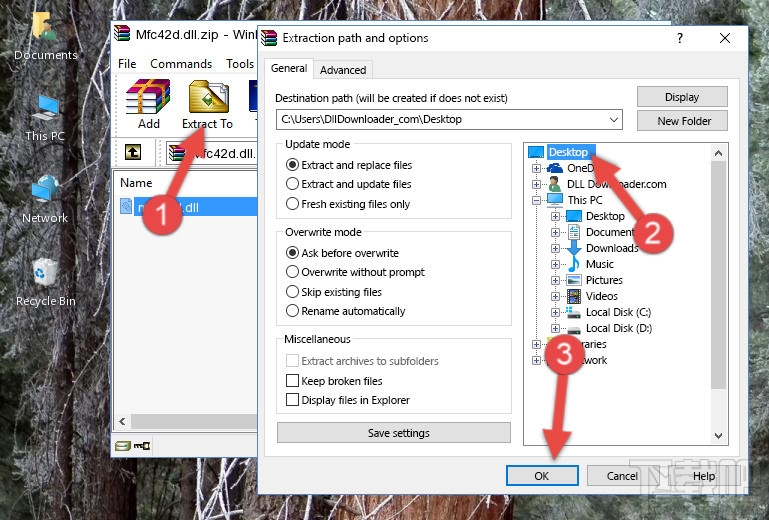Select the Music folder in the tree
The height and width of the screenshot is (520, 769).
pos(599,264)
